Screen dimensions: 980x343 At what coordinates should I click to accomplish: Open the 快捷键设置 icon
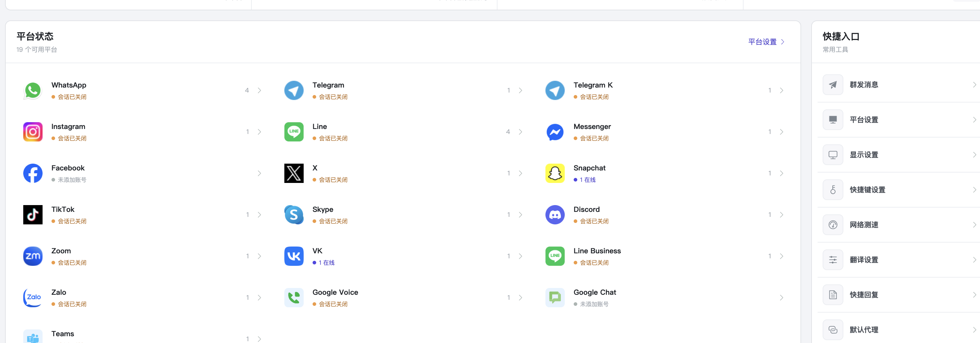pos(833,189)
